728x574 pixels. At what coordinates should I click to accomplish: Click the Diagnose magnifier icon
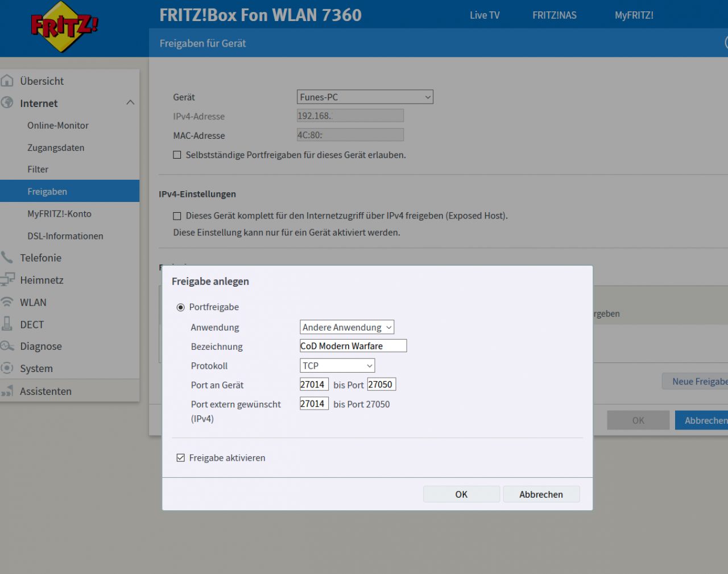tap(7, 346)
